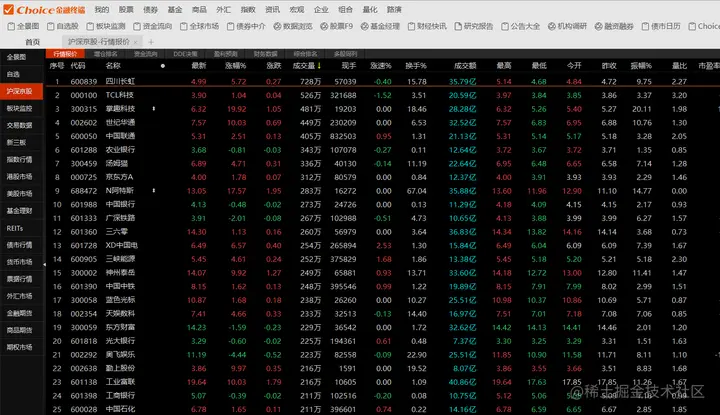Screen dimensions: 720x415
Task: Open the 量化 menu
Action: pyautogui.click(x=370, y=10)
